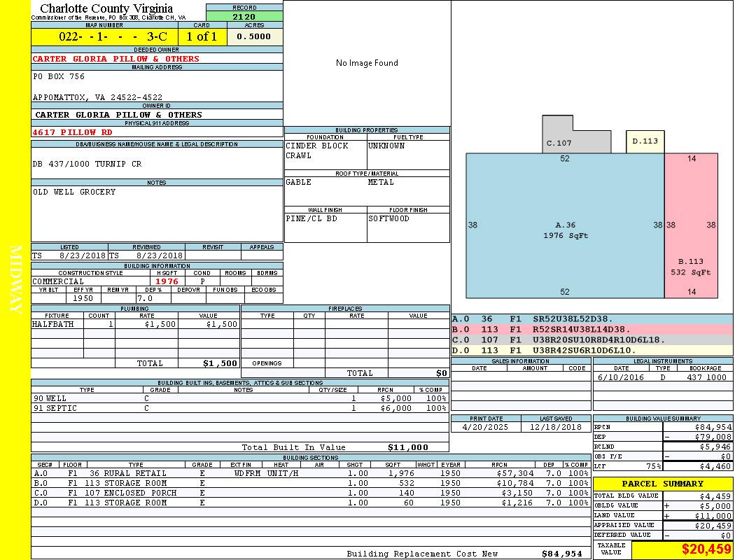Click the gray C.107 enclosed porch sketch
Image resolution: width=735 pixels, height=560 pixels.
567,135
